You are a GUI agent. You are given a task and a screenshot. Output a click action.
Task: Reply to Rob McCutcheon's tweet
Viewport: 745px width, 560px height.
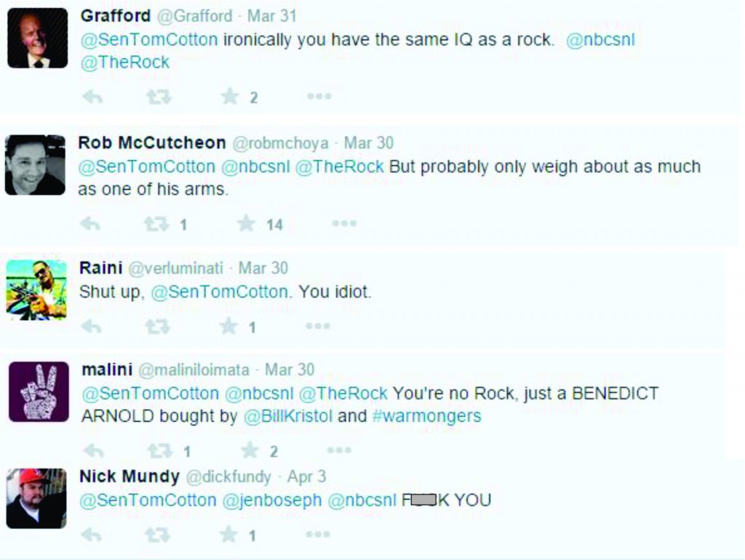pyautogui.click(x=89, y=224)
